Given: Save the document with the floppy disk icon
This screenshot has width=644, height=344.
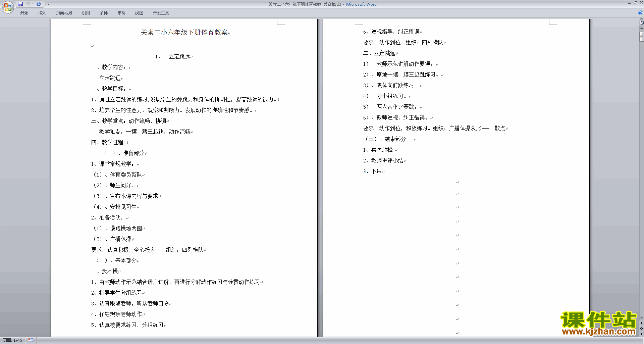Looking at the screenshot, I should (20, 4).
